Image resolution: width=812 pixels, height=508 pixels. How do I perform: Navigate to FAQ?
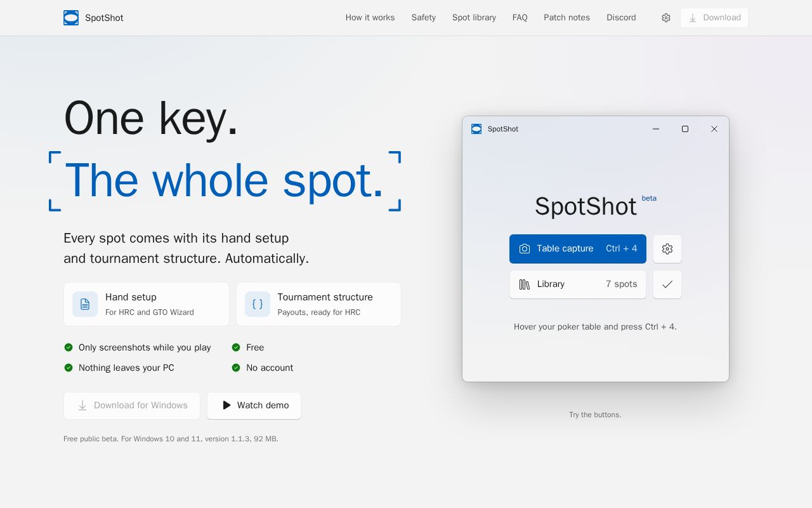520,18
